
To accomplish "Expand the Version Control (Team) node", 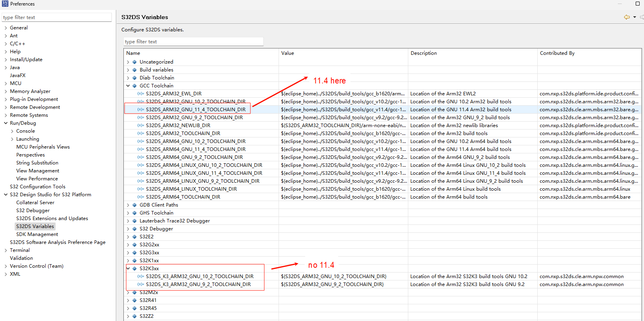I will coord(6,266).
